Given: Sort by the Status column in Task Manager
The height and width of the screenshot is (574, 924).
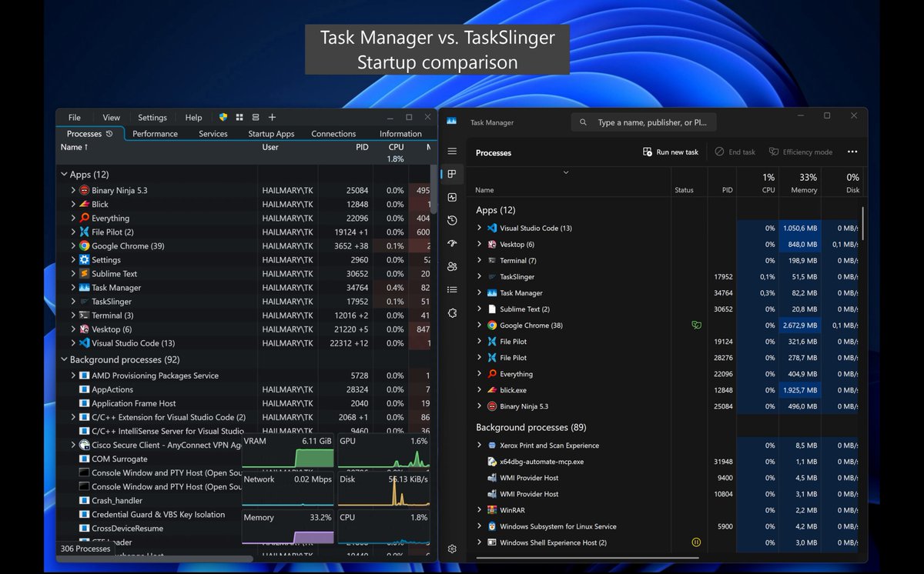Looking at the screenshot, I should (690, 182).
